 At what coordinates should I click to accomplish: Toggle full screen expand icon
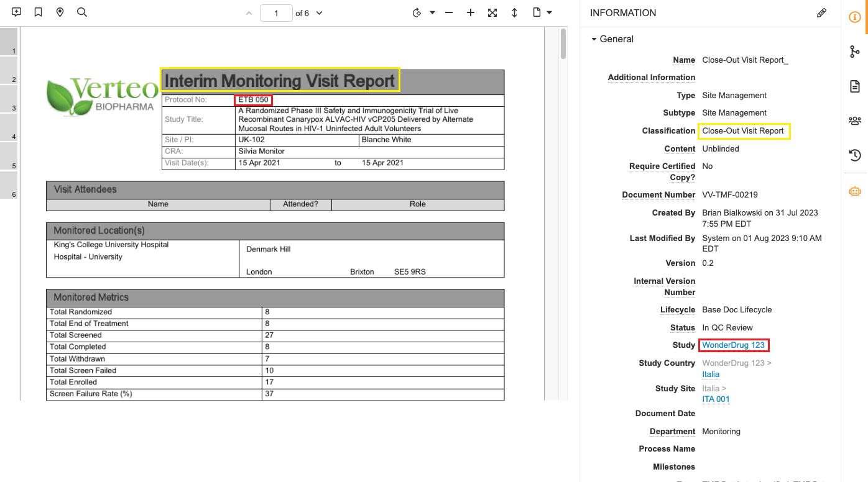(x=492, y=13)
